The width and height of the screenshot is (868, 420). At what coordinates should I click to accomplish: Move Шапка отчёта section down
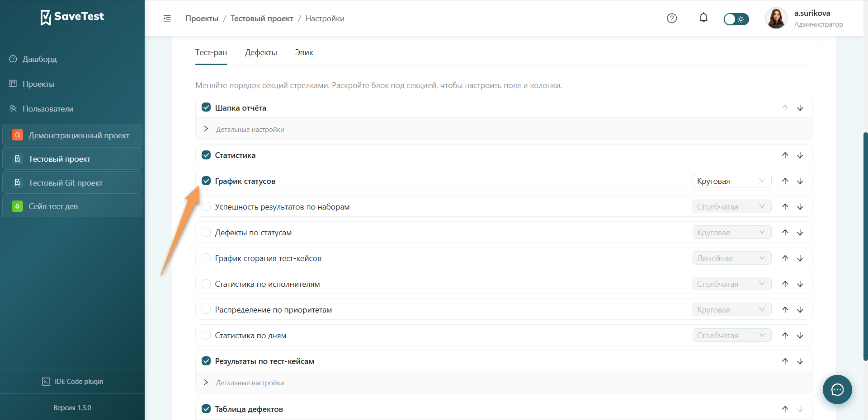click(x=800, y=108)
